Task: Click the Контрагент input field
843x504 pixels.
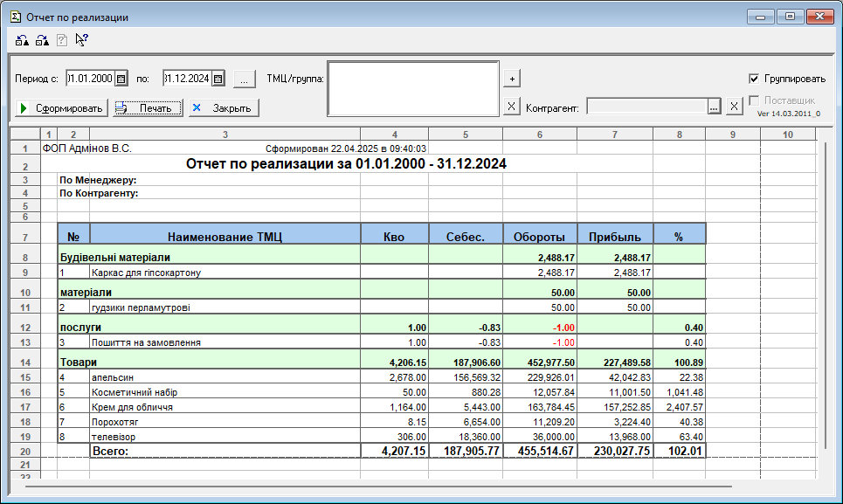Action: coord(646,107)
